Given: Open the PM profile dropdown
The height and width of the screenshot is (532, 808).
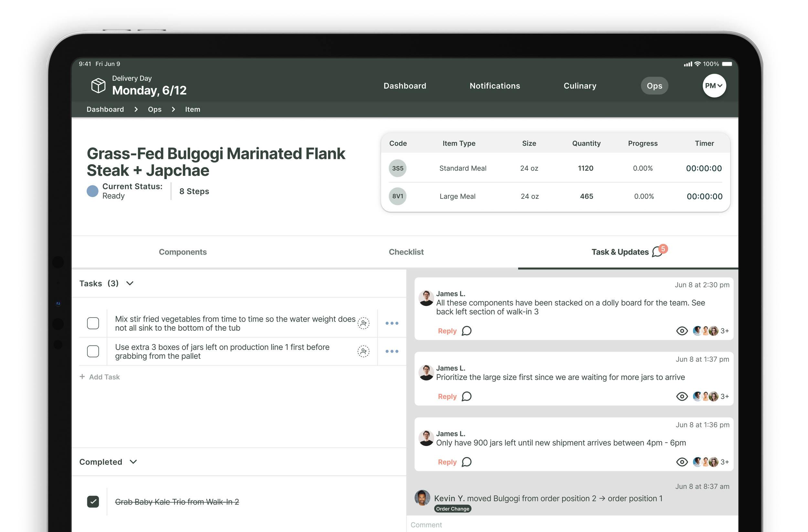Looking at the screenshot, I should coord(714,86).
